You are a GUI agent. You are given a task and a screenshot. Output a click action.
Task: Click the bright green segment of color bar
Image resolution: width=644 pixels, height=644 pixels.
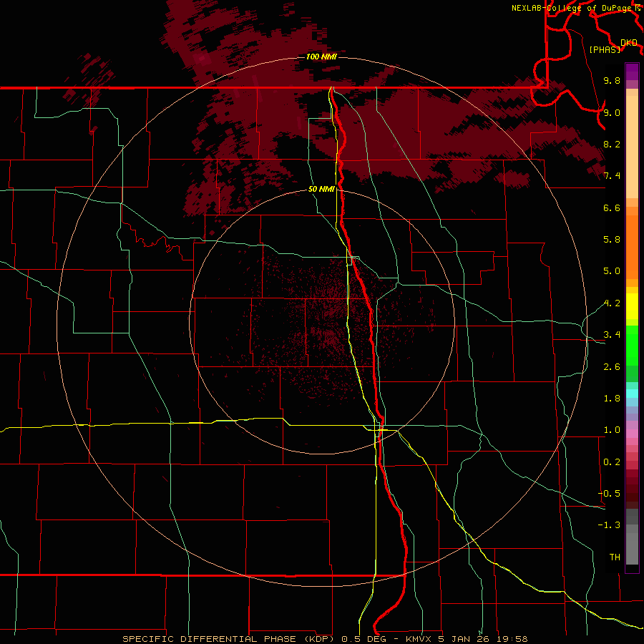point(632,346)
